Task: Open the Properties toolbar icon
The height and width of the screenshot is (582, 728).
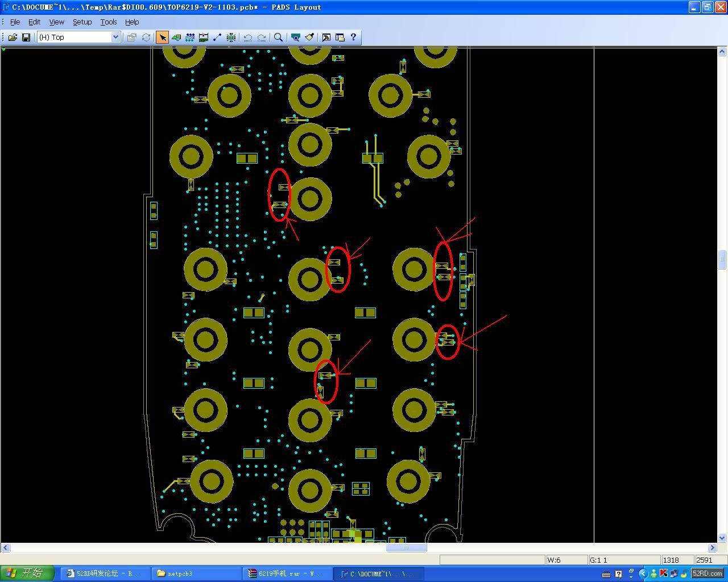Action: click(x=132, y=38)
